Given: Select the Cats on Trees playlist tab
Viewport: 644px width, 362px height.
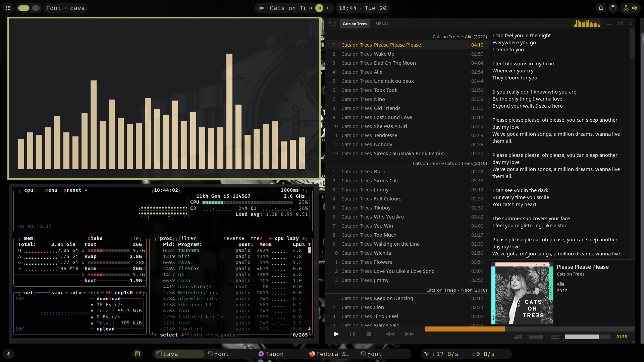Looking at the screenshot, I should [x=355, y=24].
